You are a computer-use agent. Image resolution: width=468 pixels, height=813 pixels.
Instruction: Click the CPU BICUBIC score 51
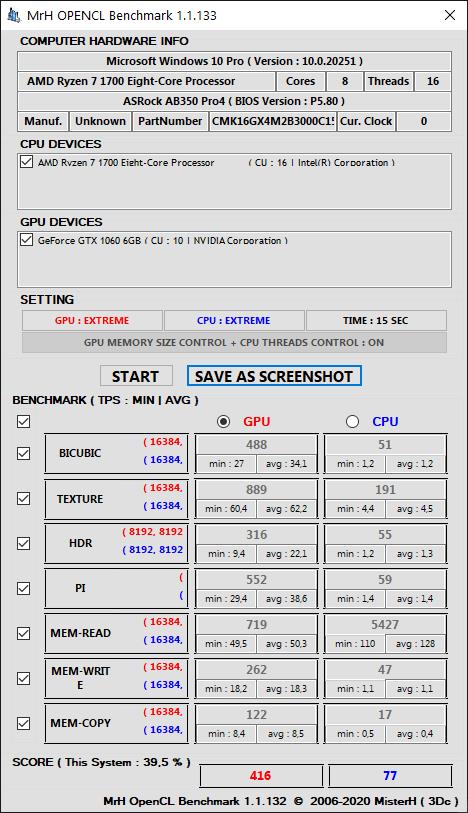[x=385, y=445]
